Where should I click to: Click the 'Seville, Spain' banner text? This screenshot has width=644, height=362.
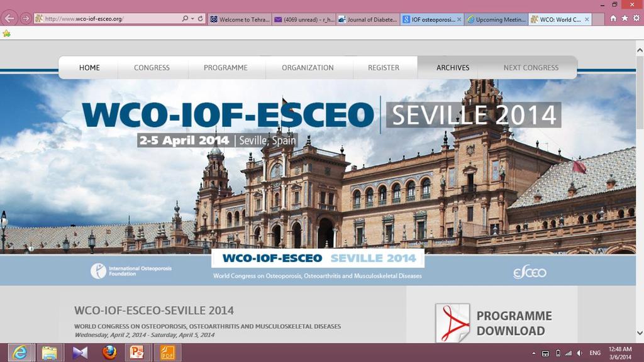click(267, 140)
